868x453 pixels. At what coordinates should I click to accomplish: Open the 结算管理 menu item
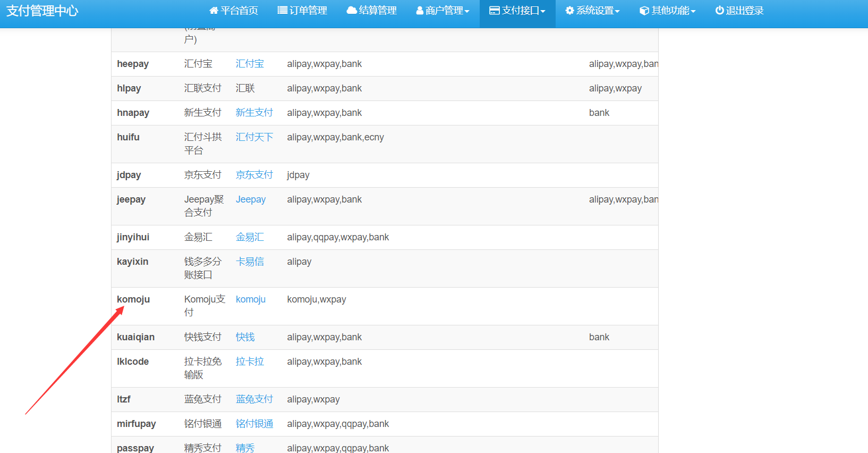click(372, 11)
